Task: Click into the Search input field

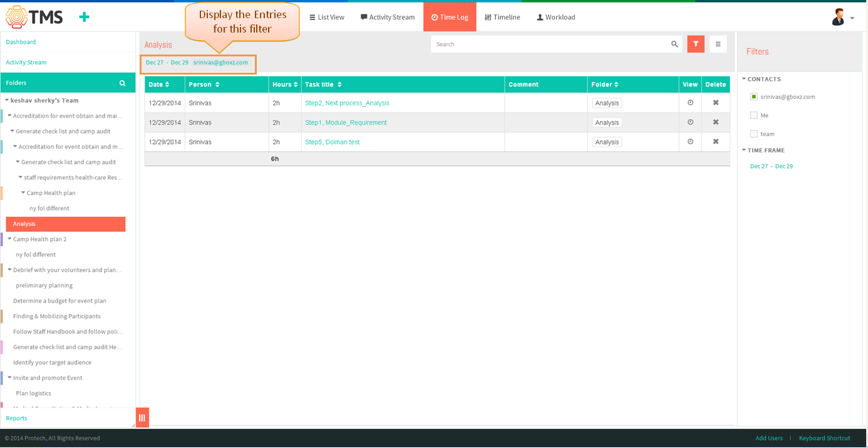Action: [550, 44]
